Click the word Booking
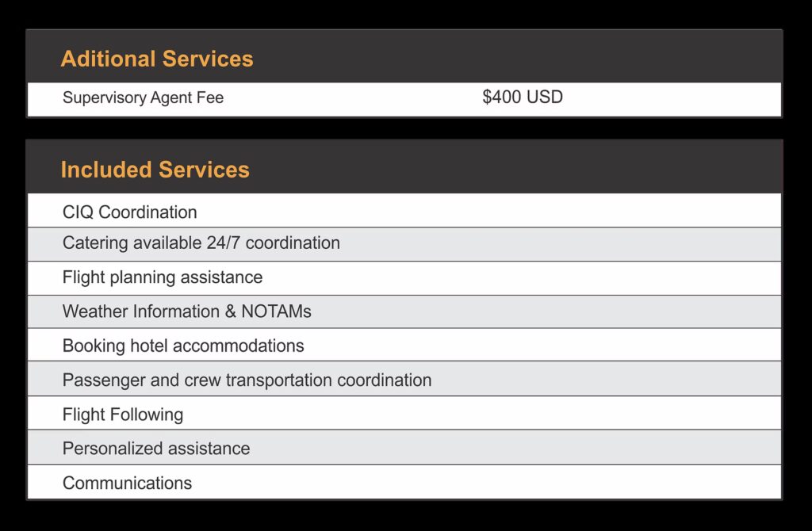The image size is (812, 531). (94, 346)
